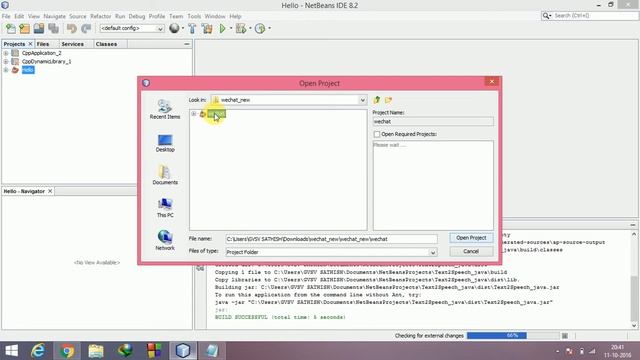Switch to the Files tab
Screen dimensions: 640x360
tap(42, 44)
